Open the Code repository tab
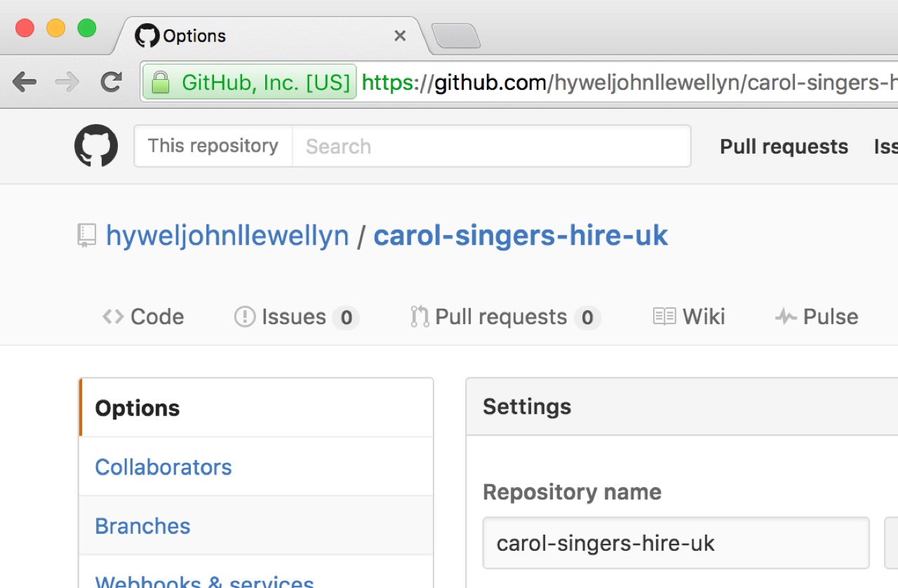This screenshot has height=588, width=898. coord(143,317)
